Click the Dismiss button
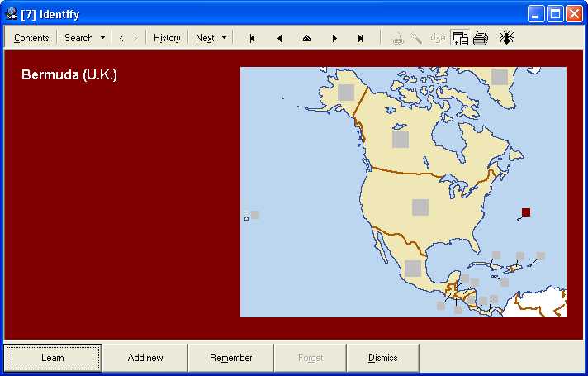The width and height of the screenshot is (588, 376). click(382, 358)
